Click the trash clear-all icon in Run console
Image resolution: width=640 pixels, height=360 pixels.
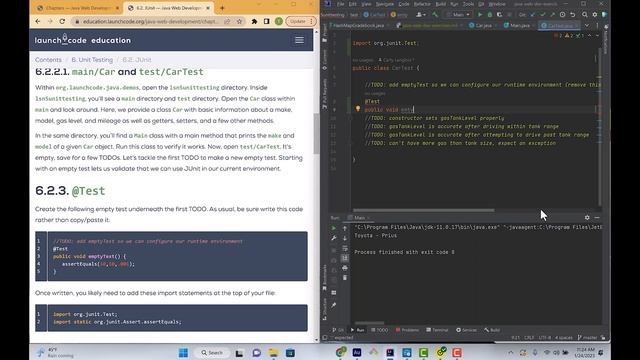(x=344, y=278)
